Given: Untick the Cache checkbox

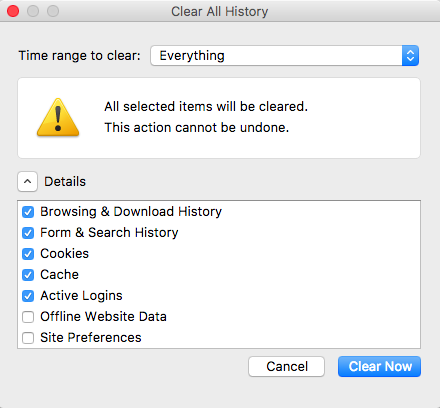Looking at the screenshot, I should (28, 275).
